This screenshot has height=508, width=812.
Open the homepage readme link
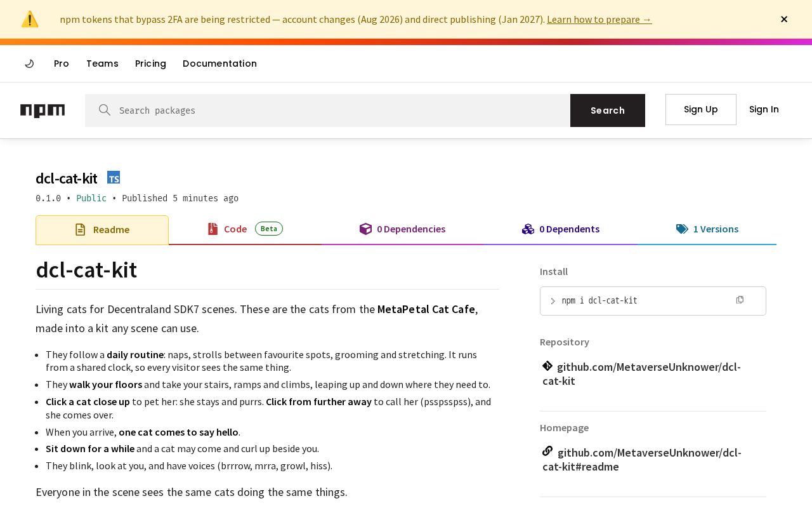click(x=642, y=460)
